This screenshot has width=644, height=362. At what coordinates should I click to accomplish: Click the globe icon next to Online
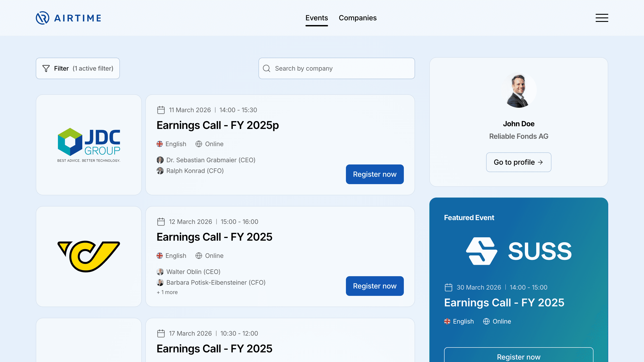tap(199, 144)
